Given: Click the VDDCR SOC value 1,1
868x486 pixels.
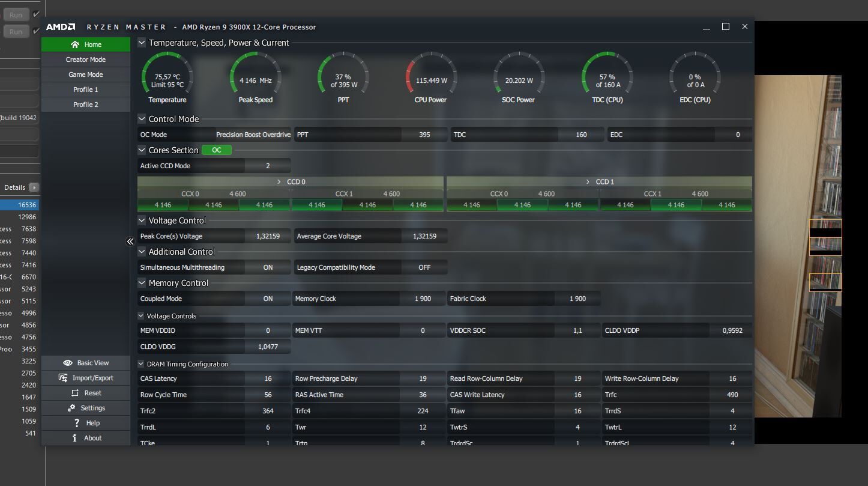Looking at the screenshot, I should pyautogui.click(x=577, y=330).
